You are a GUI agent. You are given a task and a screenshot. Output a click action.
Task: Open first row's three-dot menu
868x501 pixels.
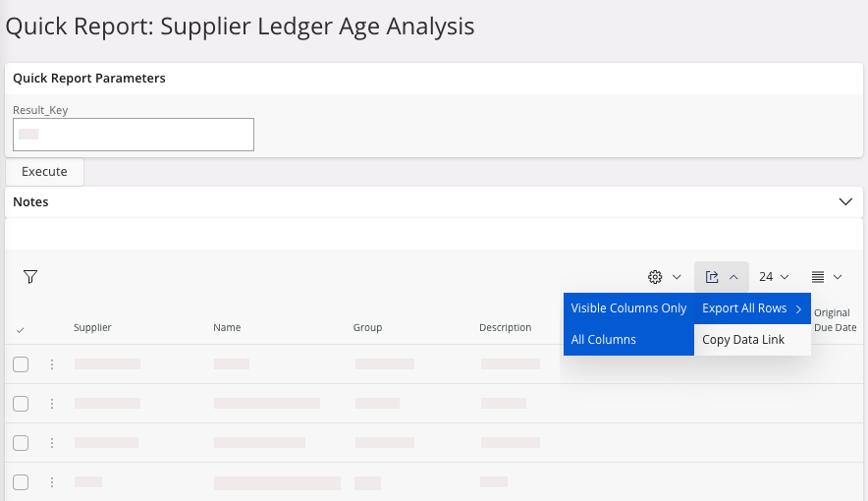pos(52,364)
